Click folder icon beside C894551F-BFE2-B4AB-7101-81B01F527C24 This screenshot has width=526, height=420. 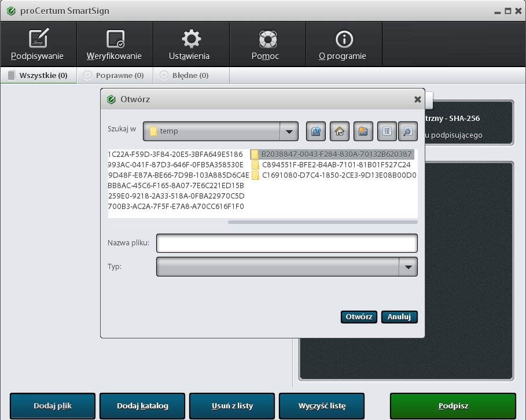[255, 165]
